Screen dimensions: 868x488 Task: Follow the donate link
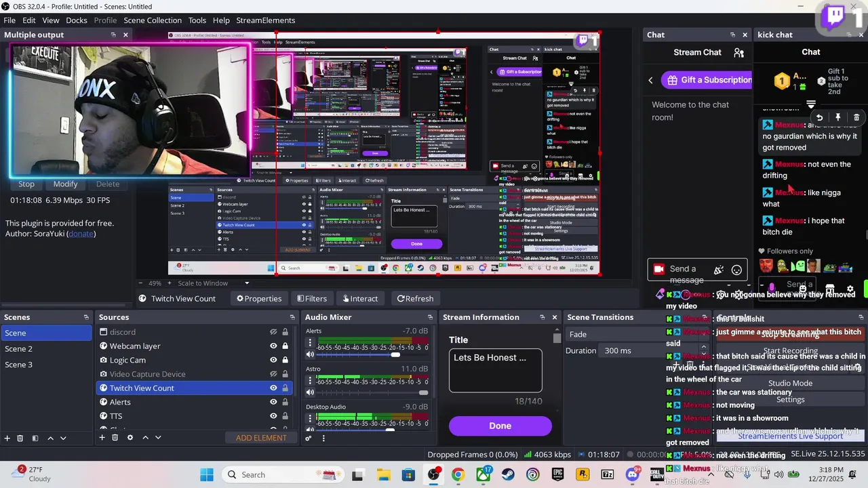click(81, 234)
